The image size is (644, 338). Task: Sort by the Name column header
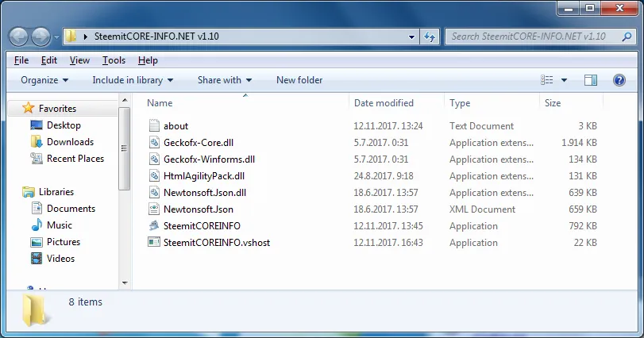[x=160, y=103]
